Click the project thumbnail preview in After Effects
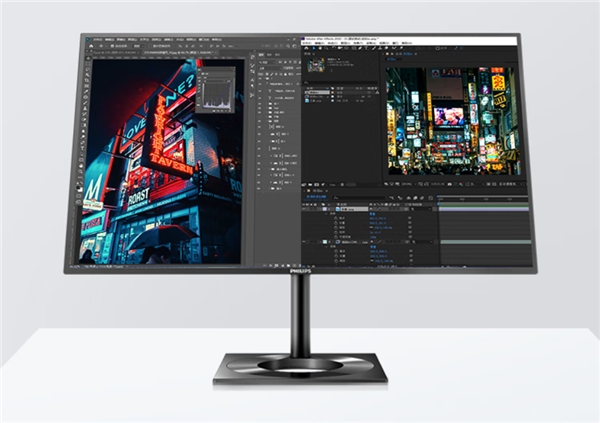 (316, 65)
